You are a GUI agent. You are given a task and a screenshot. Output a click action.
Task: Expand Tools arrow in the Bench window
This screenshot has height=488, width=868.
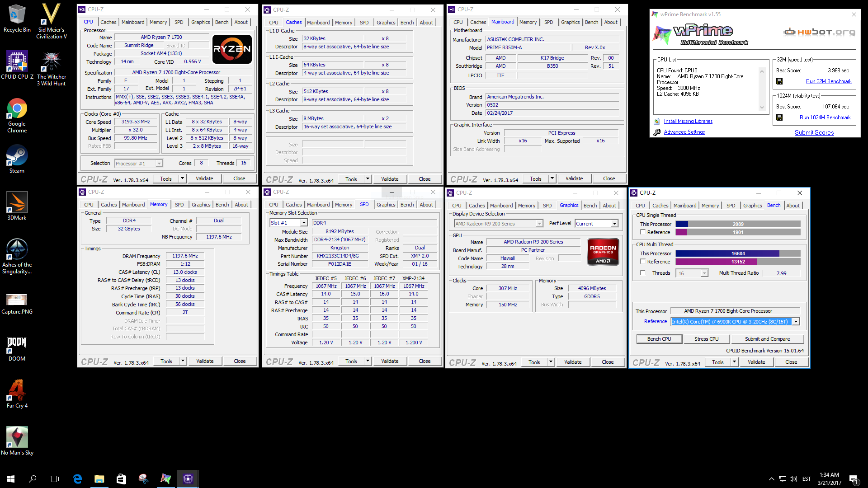click(x=734, y=362)
